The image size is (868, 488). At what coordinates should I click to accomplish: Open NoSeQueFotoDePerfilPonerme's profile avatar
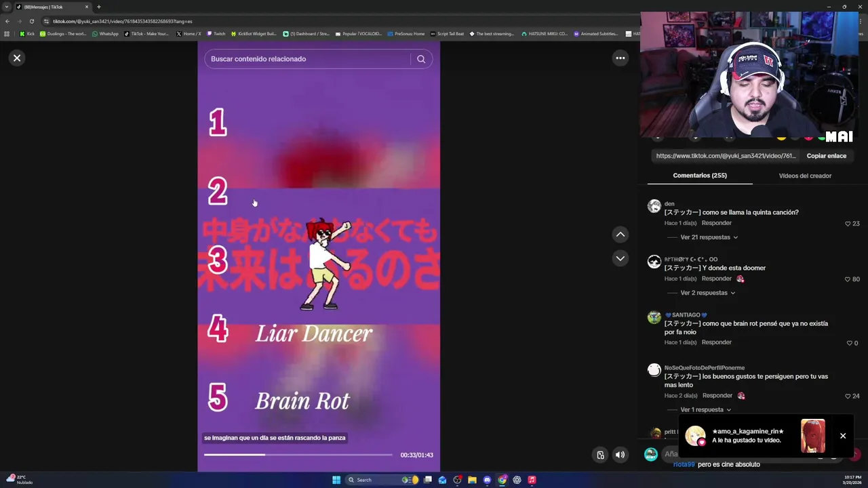[654, 370]
